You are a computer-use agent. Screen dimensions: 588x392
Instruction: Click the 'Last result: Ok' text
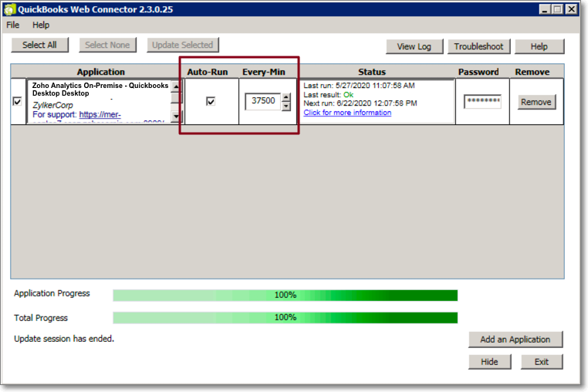[x=329, y=95]
